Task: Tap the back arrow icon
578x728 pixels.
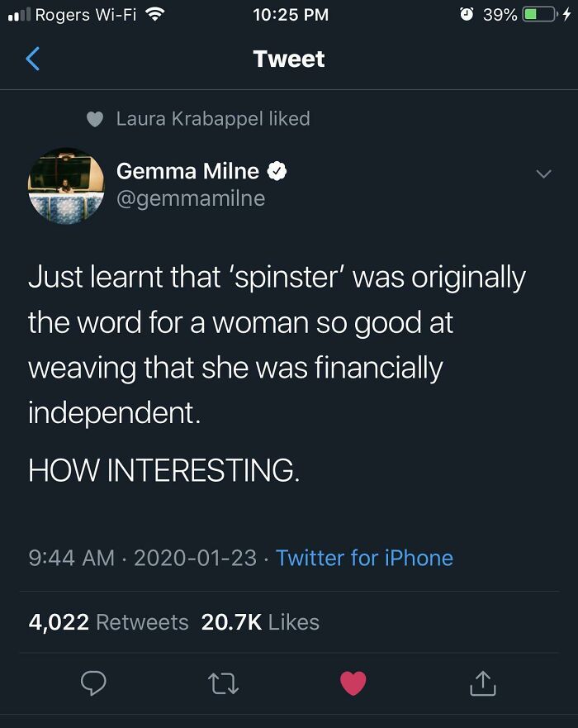Action: 33,59
